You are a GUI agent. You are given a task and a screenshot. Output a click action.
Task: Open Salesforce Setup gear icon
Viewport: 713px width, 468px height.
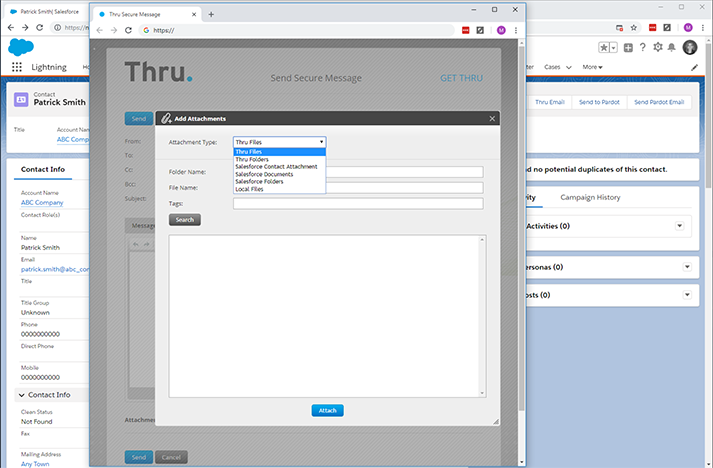pos(658,47)
